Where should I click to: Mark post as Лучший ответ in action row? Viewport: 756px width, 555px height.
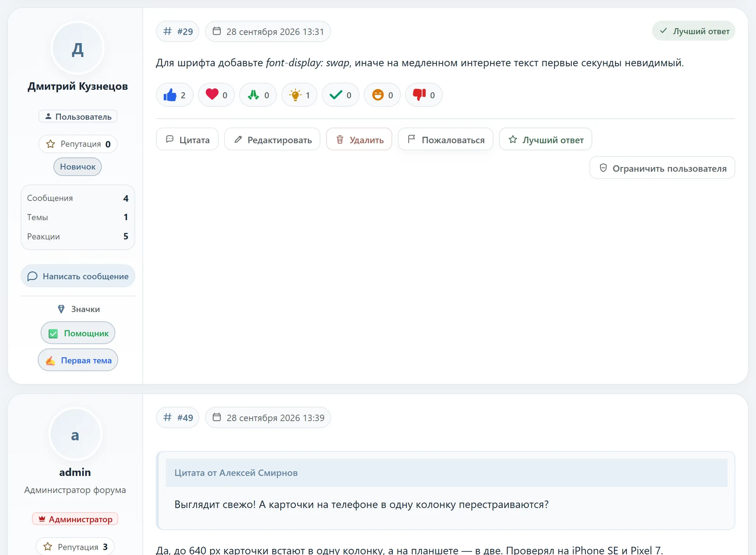pos(546,139)
